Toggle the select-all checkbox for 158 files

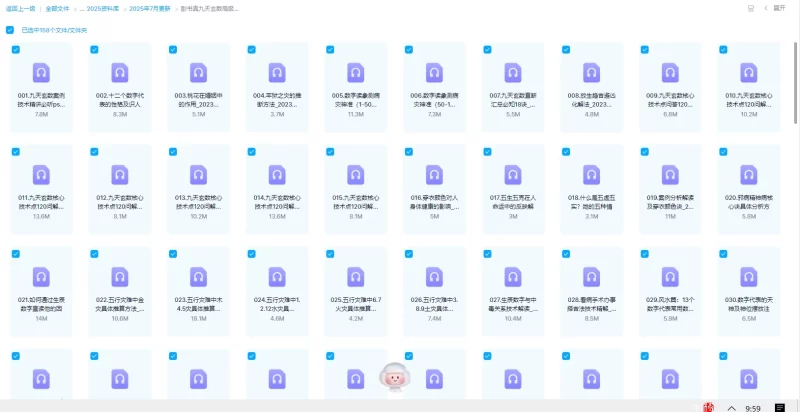[11, 30]
